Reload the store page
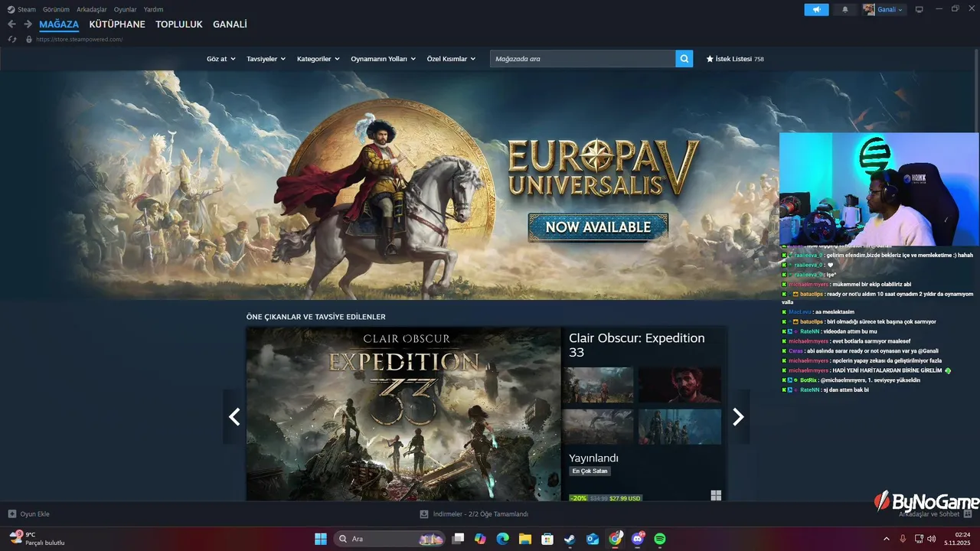 [11, 39]
